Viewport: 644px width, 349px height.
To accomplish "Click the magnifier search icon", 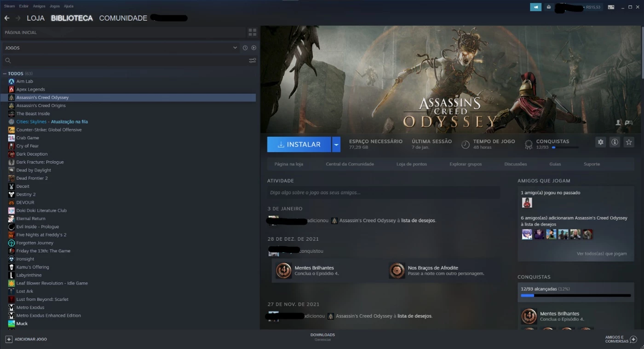I will (x=8, y=60).
